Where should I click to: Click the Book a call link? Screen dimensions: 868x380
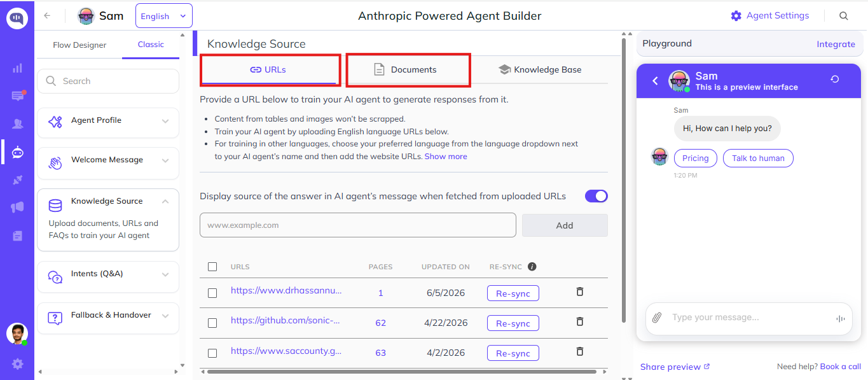pos(841,367)
